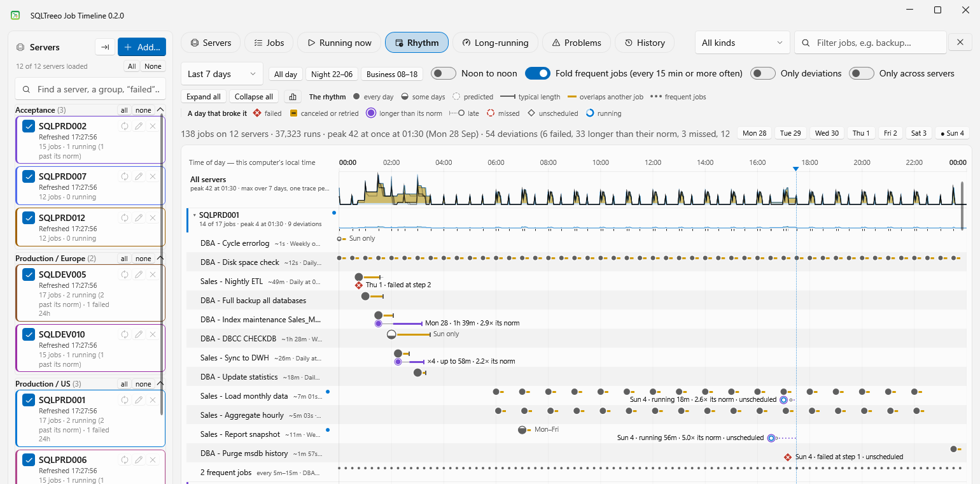Edit server SQLPRD002

pos(139,126)
